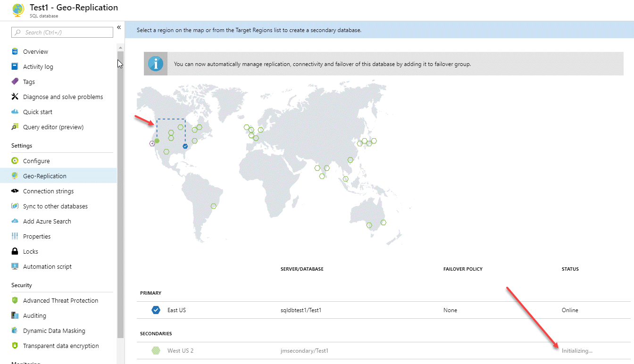Click the Overview SQL icon

tap(15, 51)
